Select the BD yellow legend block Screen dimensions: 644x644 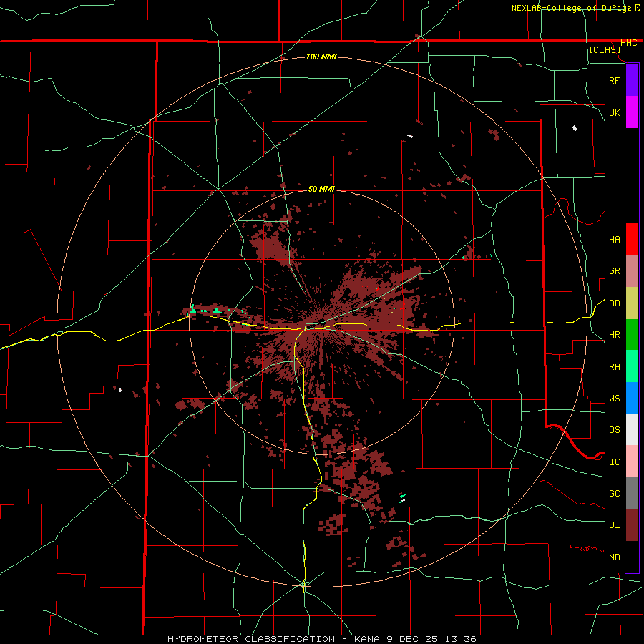(x=632, y=303)
